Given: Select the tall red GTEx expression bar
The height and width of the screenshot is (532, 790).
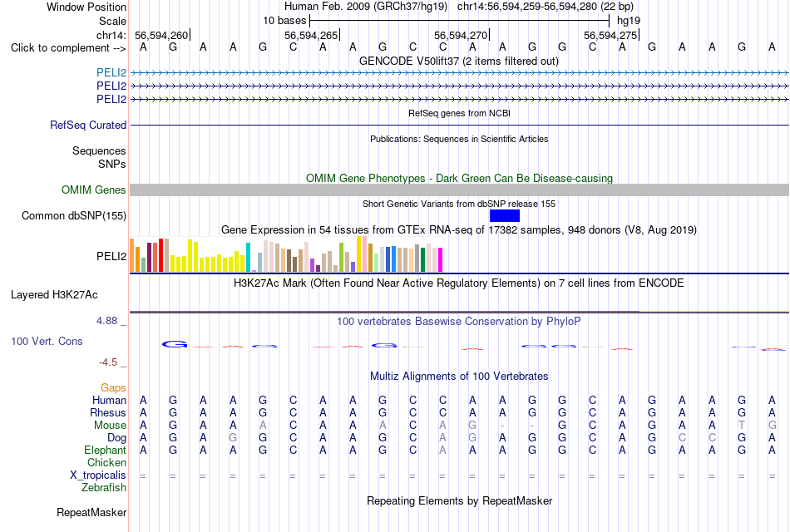Looking at the screenshot, I should pyautogui.click(x=160, y=255).
